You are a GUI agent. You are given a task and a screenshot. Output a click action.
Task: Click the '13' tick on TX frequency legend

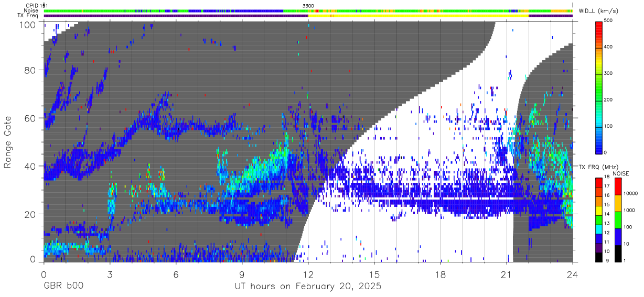coord(607,223)
